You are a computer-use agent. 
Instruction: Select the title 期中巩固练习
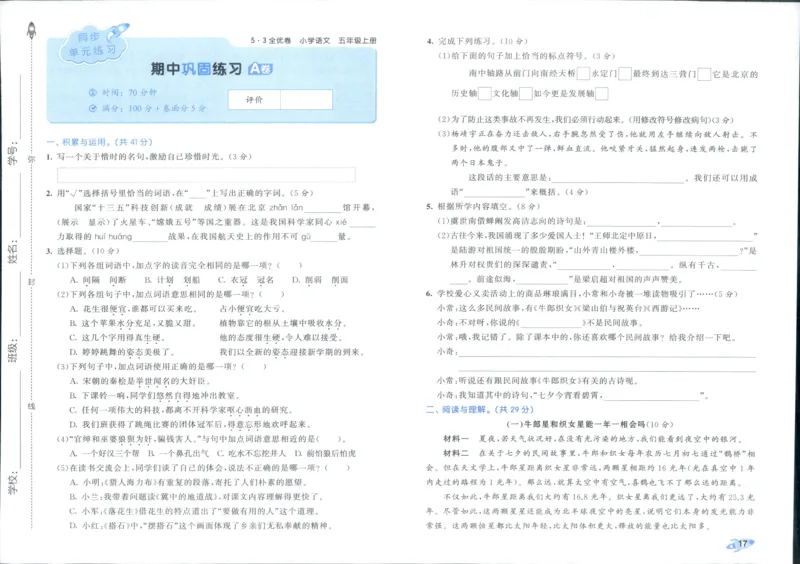coord(196,69)
